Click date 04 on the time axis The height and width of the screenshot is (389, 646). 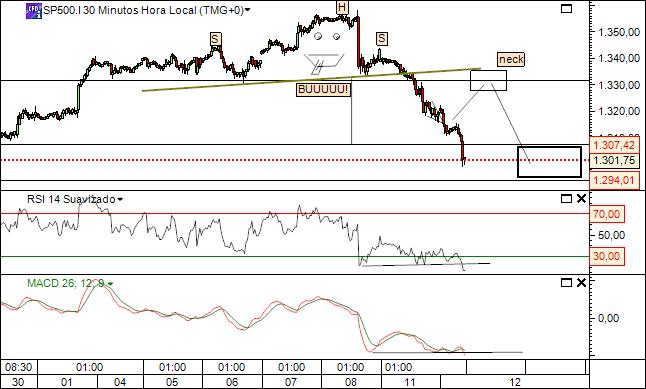click(120, 382)
